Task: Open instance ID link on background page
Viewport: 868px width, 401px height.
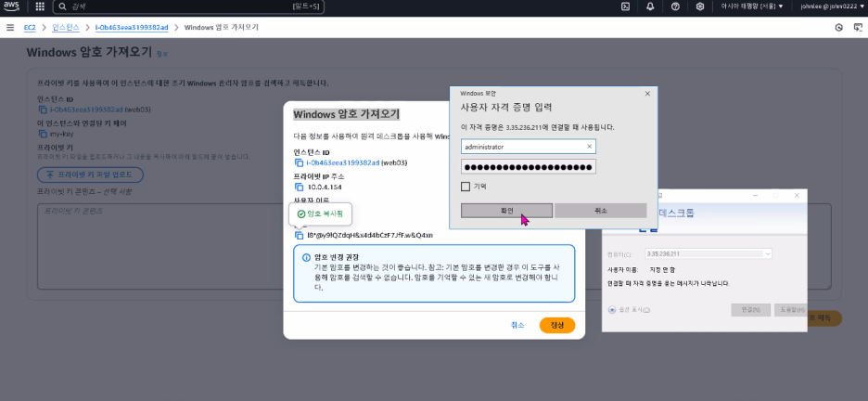Action: click(x=86, y=110)
